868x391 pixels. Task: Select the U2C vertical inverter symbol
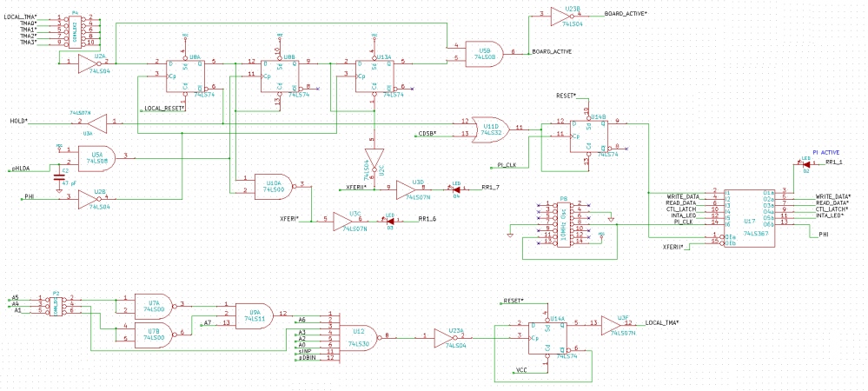(x=374, y=160)
